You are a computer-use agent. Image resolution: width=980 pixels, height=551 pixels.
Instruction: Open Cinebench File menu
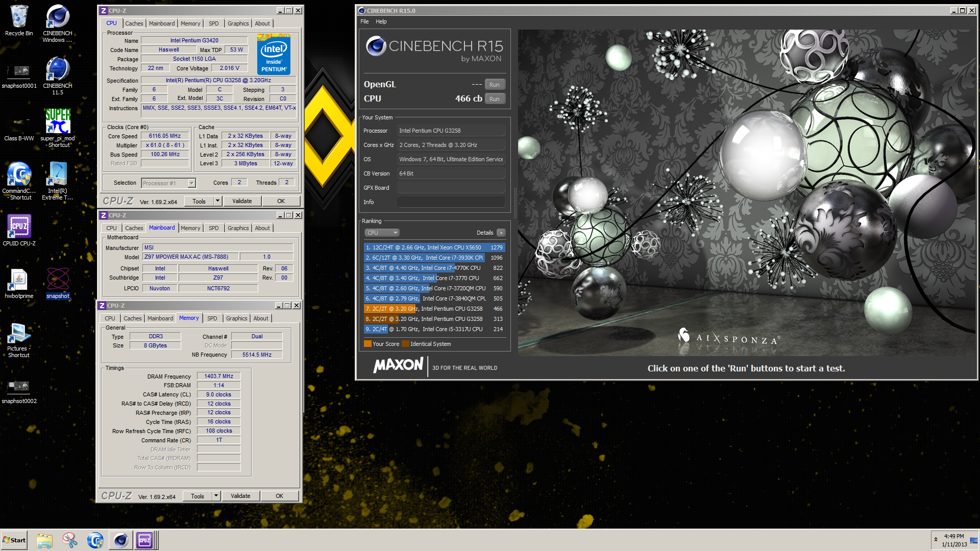(364, 21)
